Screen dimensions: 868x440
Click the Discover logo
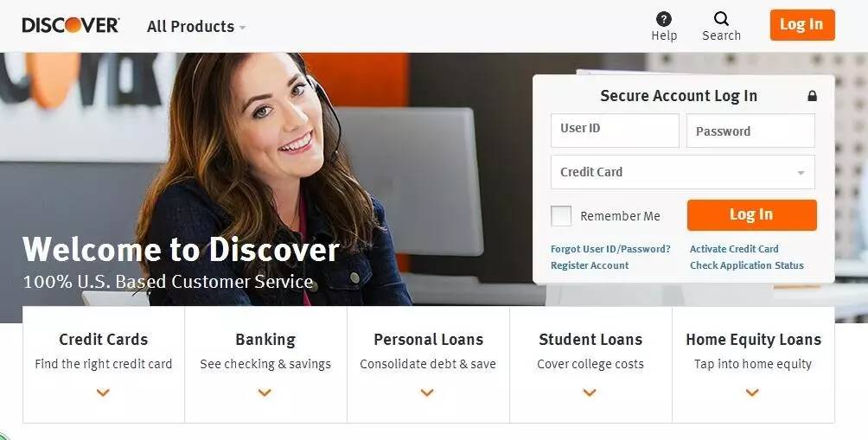(70, 25)
